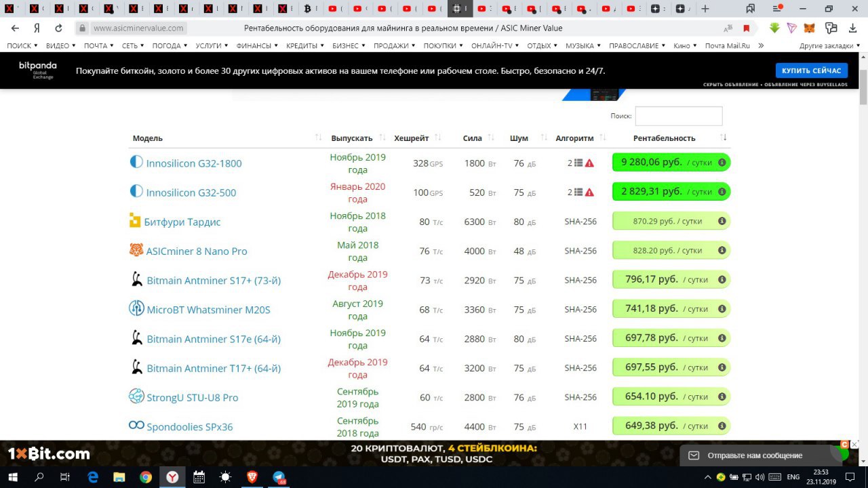The image size is (868, 488).
Task: Open the Почта Mail.Ru bookmark
Action: (x=727, y=45)
